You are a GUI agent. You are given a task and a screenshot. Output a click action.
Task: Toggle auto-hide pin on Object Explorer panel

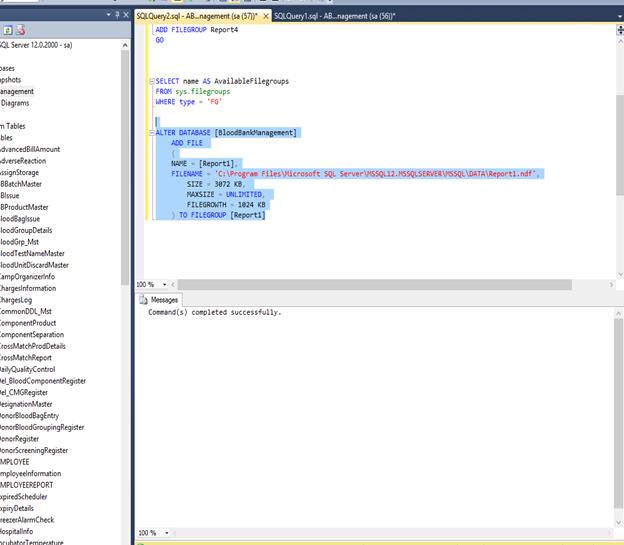click(116, 16)
